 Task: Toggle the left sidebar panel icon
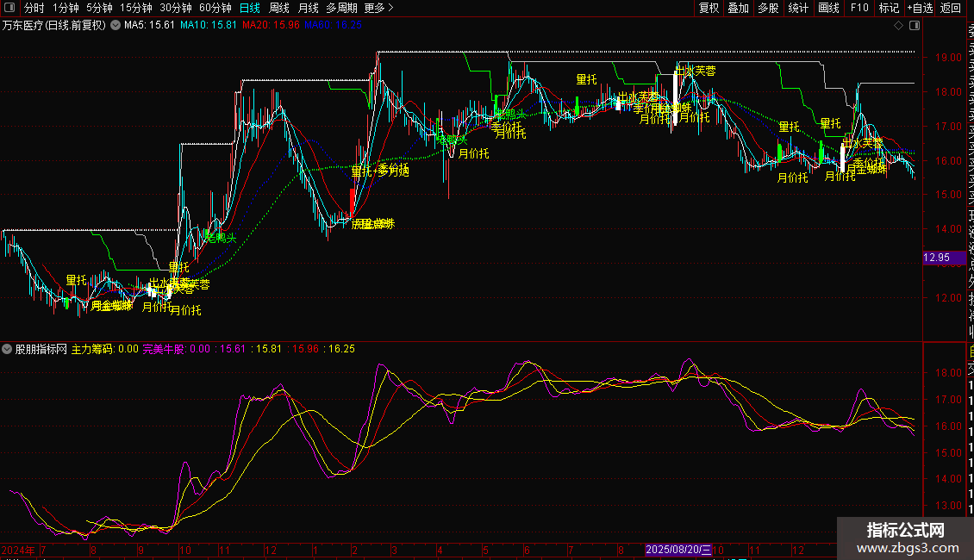pyautogui.click(x=10, y=8)
